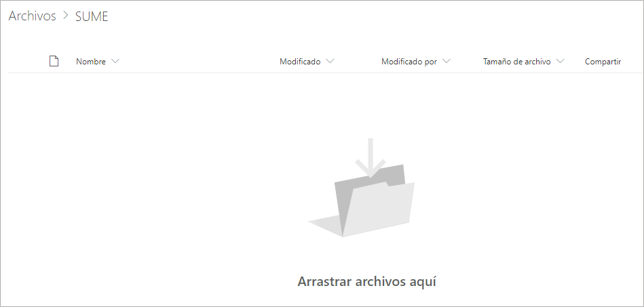
Task: Click the breadcrumb chevron separator after Archivos
Action: point(66,16)
